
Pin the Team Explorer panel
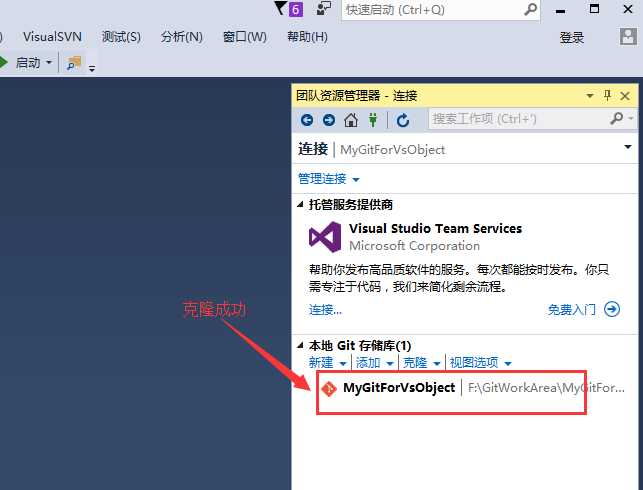coord(608,96)
